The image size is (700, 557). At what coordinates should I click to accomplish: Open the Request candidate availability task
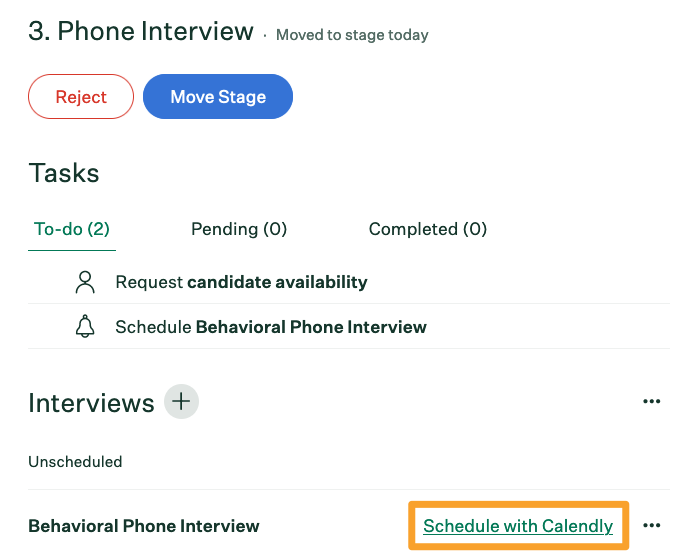click(241, 282)
